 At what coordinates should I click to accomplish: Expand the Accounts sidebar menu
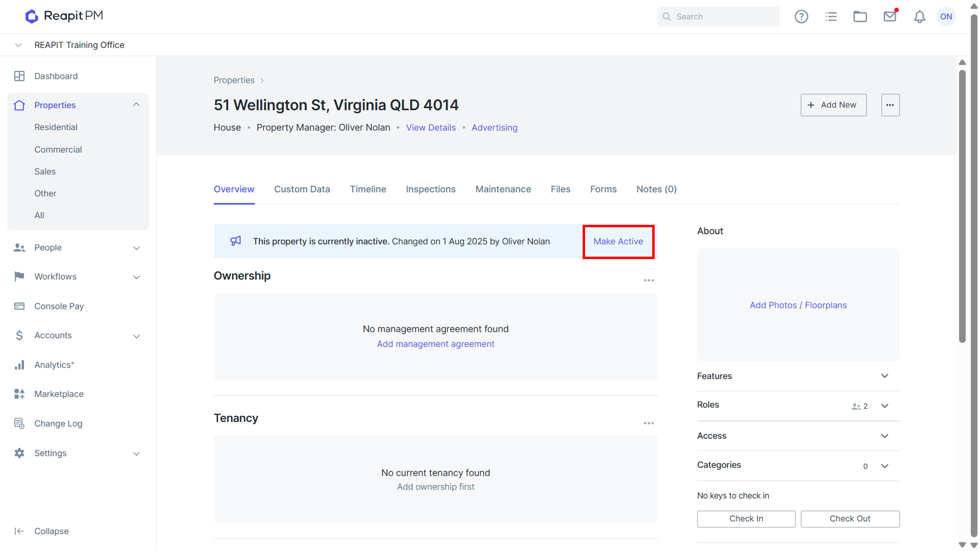tap(137, 336)
